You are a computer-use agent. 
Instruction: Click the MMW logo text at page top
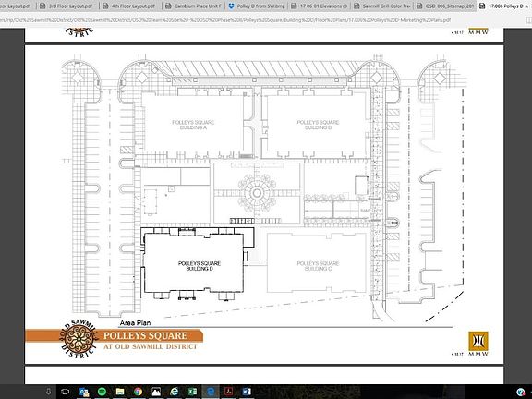478,32
